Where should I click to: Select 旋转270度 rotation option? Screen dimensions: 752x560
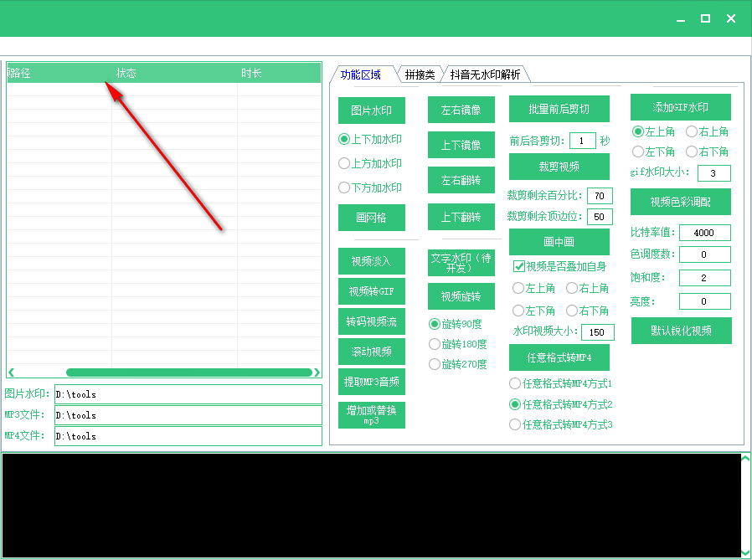458,364
